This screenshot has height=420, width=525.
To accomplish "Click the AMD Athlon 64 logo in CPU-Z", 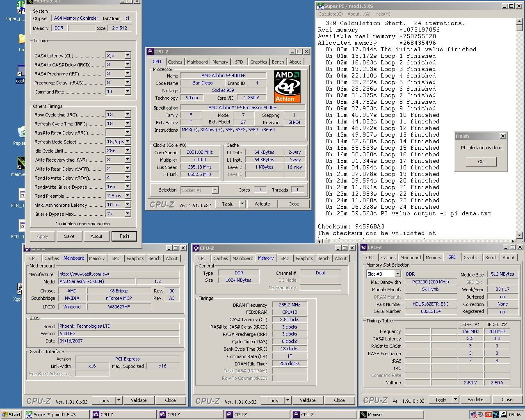I will pos(287,87).
